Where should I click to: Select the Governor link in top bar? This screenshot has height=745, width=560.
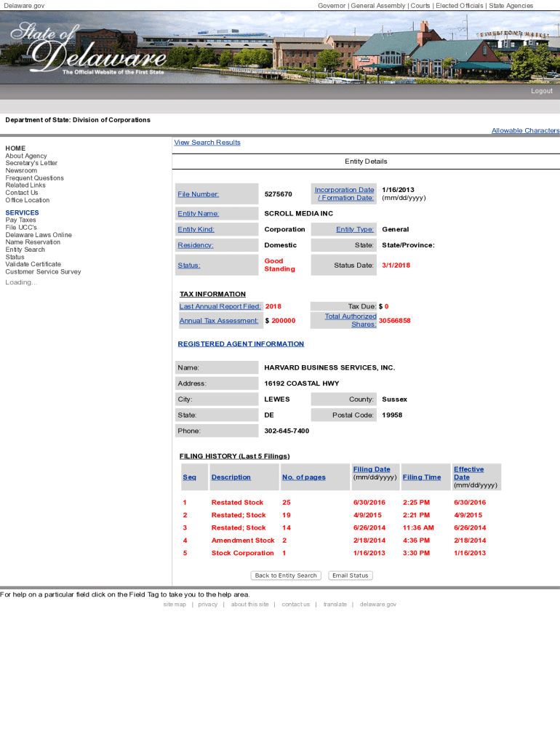[332, 6]
